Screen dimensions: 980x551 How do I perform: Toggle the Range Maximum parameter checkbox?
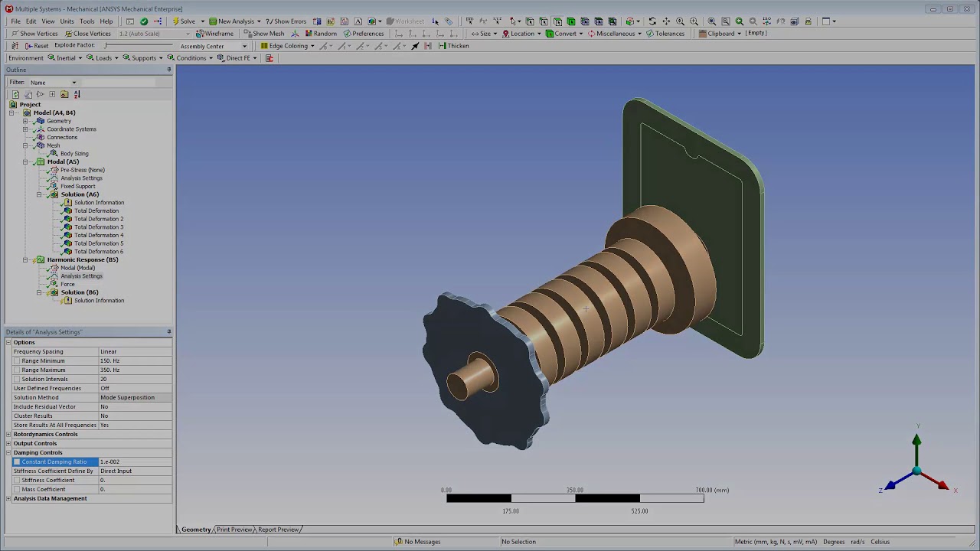(17, 370)
